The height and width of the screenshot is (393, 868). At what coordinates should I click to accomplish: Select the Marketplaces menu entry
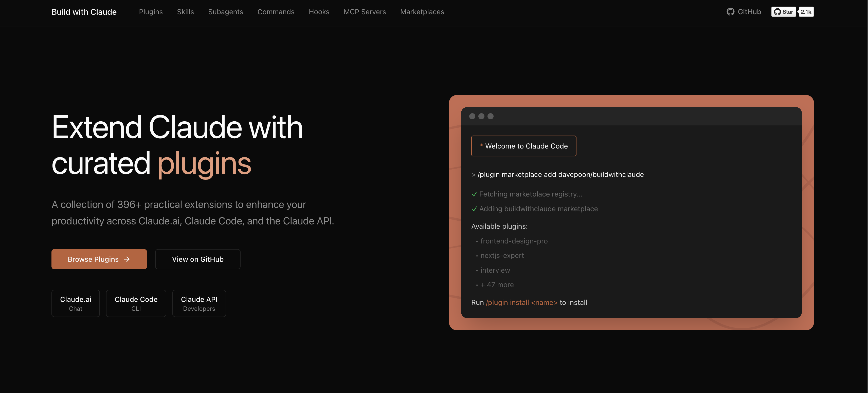(422, 11)
